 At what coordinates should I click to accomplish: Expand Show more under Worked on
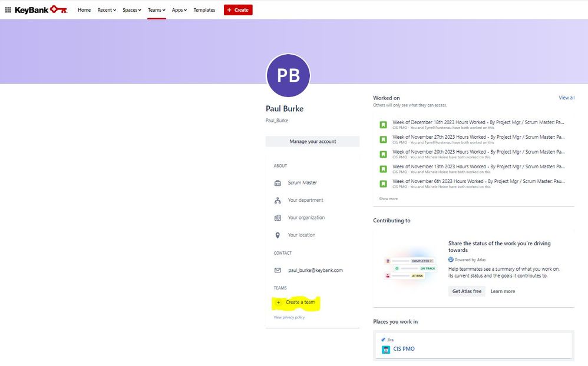[388, 199]
